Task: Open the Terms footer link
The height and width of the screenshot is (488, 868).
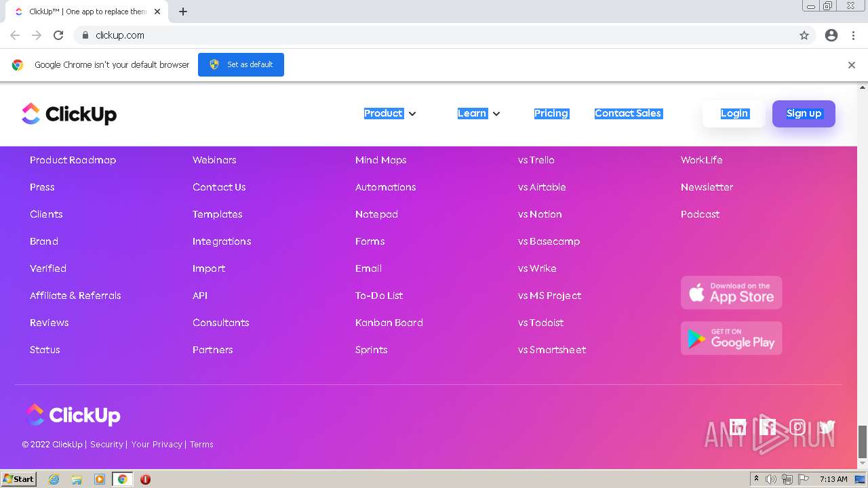Action: [201, 445]
